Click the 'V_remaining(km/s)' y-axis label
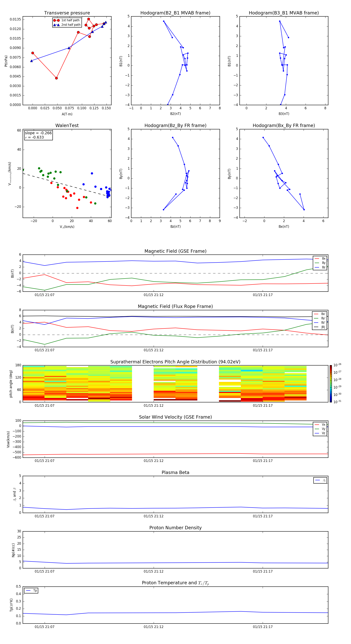 point(10,173)
